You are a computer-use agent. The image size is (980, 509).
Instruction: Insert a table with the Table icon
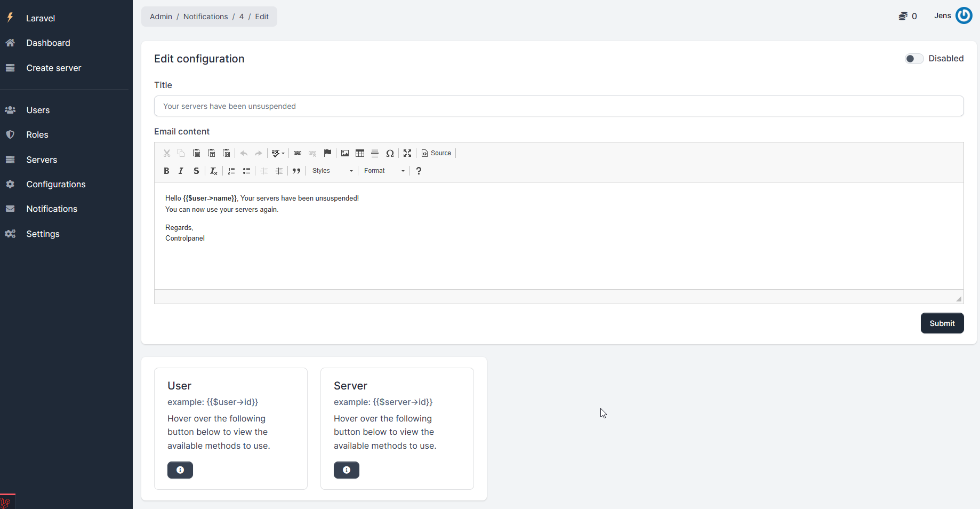point(360,153)
